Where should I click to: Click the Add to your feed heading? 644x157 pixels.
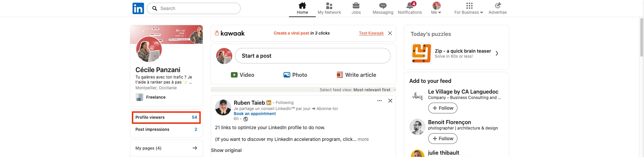(430, 81)
